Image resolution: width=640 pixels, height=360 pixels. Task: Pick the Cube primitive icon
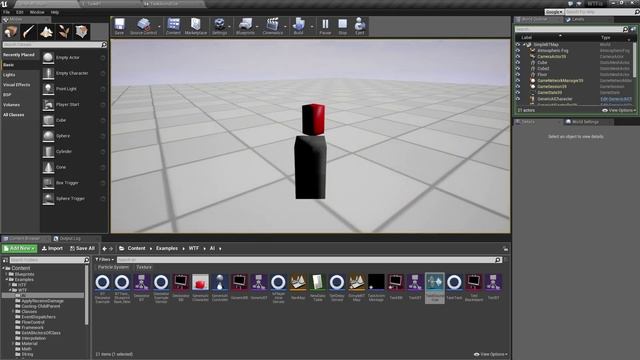(48, 120)
